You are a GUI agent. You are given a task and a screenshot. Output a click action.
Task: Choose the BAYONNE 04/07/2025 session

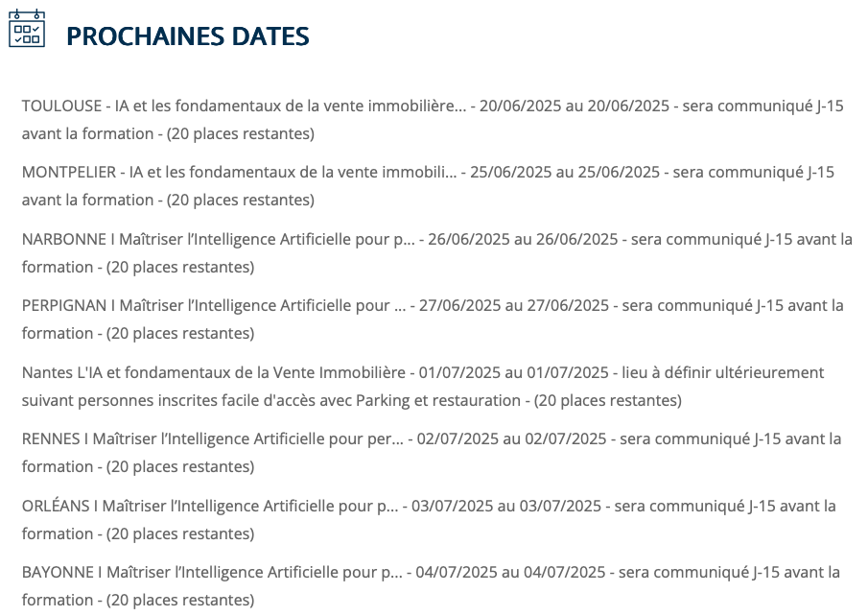(x=431, y=586)
